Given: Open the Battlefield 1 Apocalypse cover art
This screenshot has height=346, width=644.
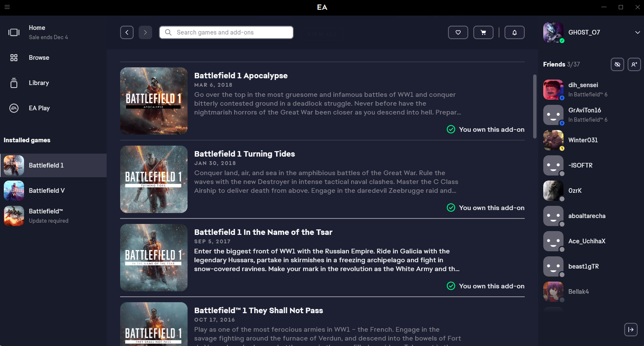Looking at the screenshot, I should tap(154, 101).
